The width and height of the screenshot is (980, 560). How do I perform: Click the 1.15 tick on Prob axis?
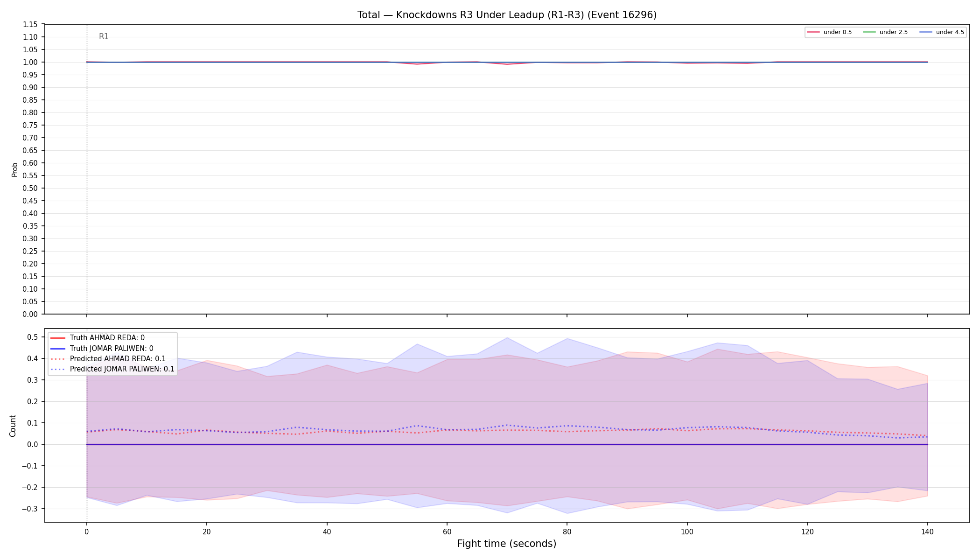(x=30, y=24)
